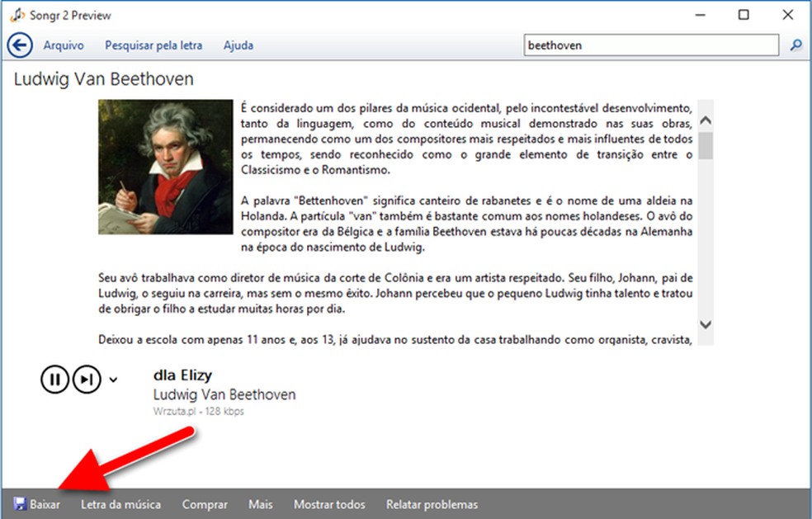Click the Wrzuta.pl - 128 kbps source text
Image resolution: width=812 pixels, height=519 pixels.
pos(198,411)
